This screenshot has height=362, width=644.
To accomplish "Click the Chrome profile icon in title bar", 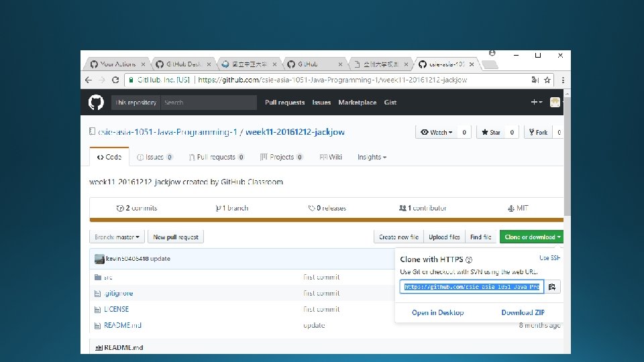I will click(492, 54).
